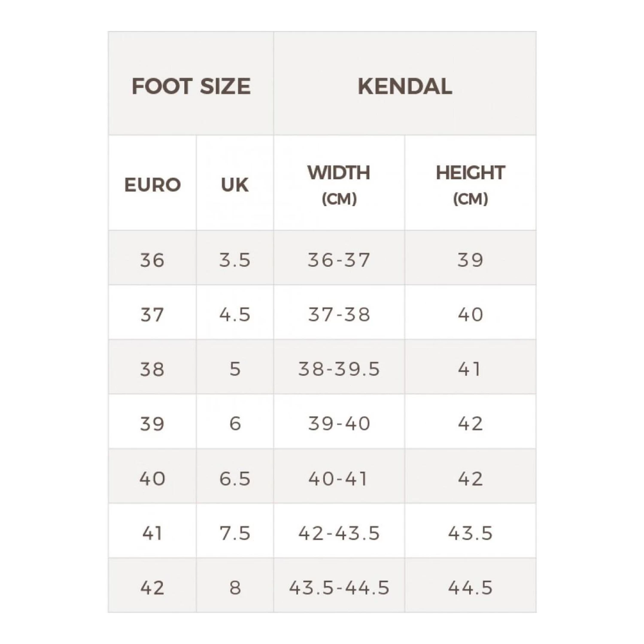The width and height of the screenshot is (644, 644).
Task: Click the FOOT SIZE header cell
Action: [x=191, y=86]
